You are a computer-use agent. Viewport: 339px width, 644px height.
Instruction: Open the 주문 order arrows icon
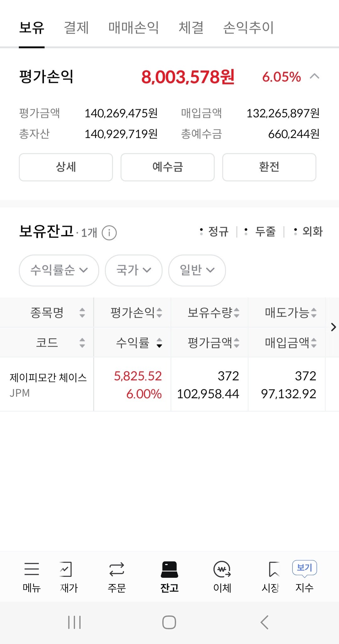[x=117, y=569]
